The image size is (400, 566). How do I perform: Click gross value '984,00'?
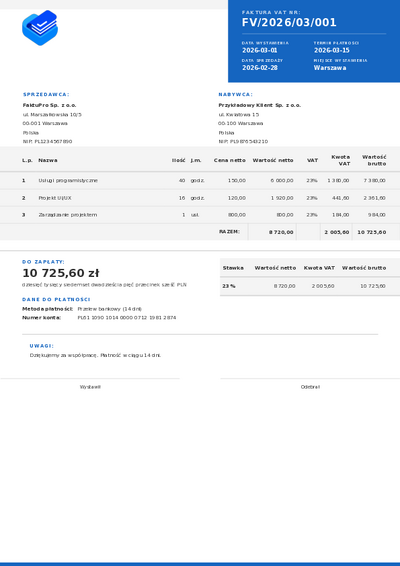377,215
